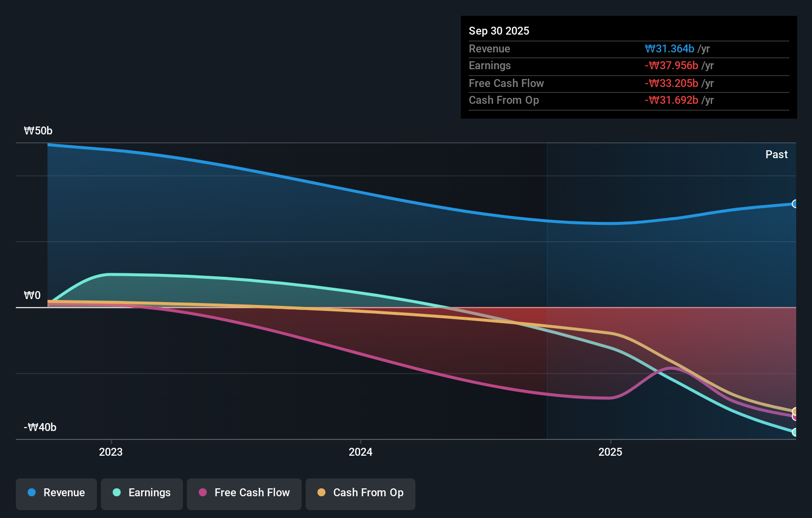
Task: Select the Earnings endpoint marker on the chart
Action: (795, 432)
